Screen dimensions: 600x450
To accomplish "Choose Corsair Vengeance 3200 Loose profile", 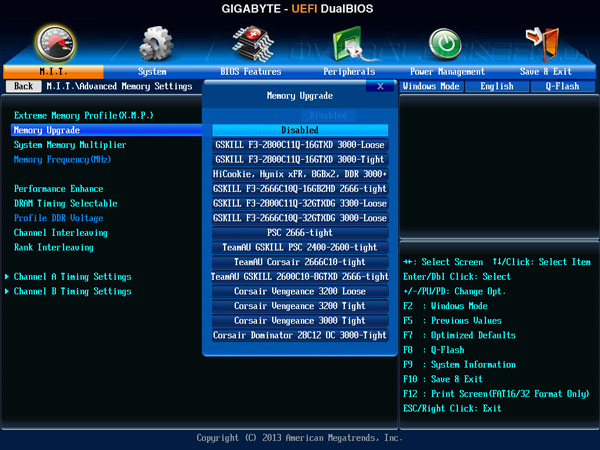I will 300,291.
